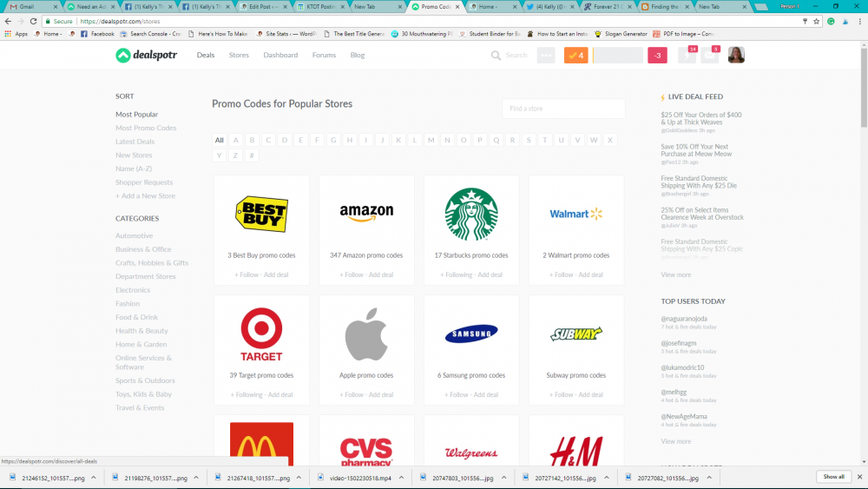The image size is (868, 489).
Task: Toggle Follow on the Best Buy card
Action: click(x=247, y=274)
